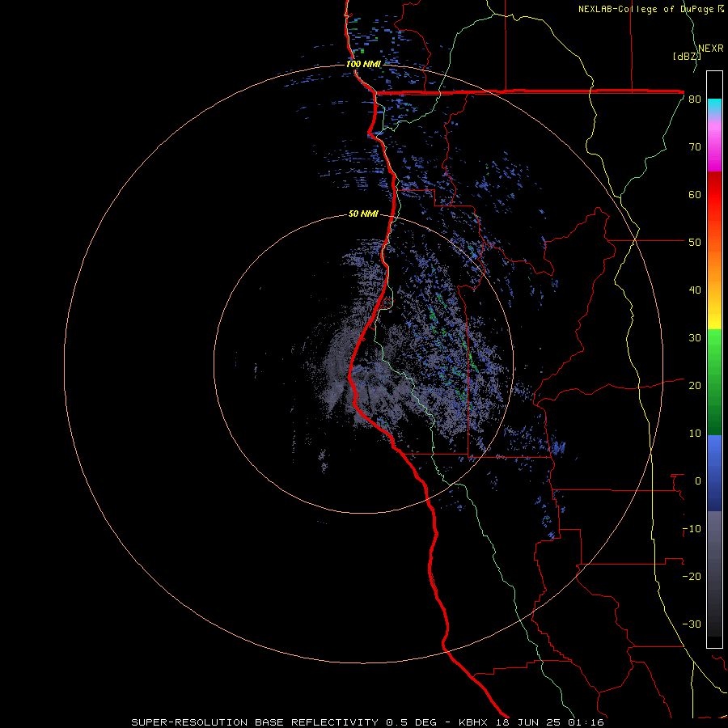The width and height of the screenshot is (728, 728).
Task: Click the 30 value on color scale
Action: (695, 338)
